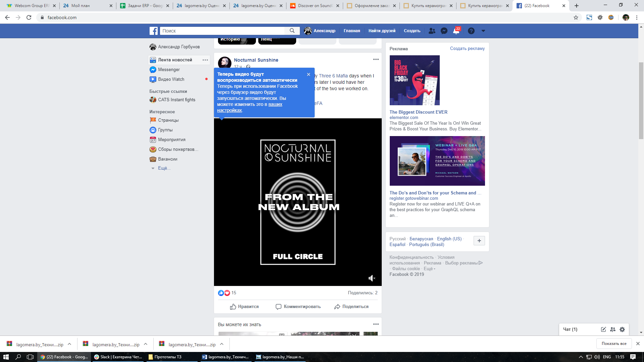This screenshot has height=362, width=644.
Task: Like the Nocturnal Sunshine post
Action: (244, 307)
